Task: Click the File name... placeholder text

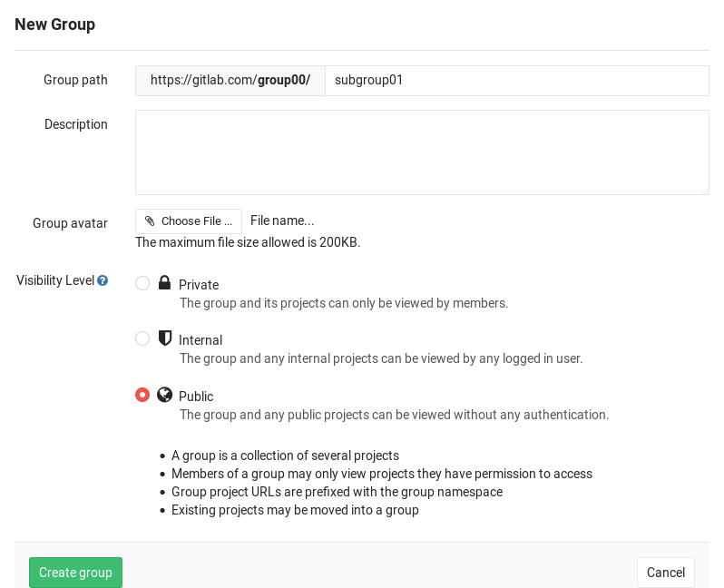Action: click(282, 220)
